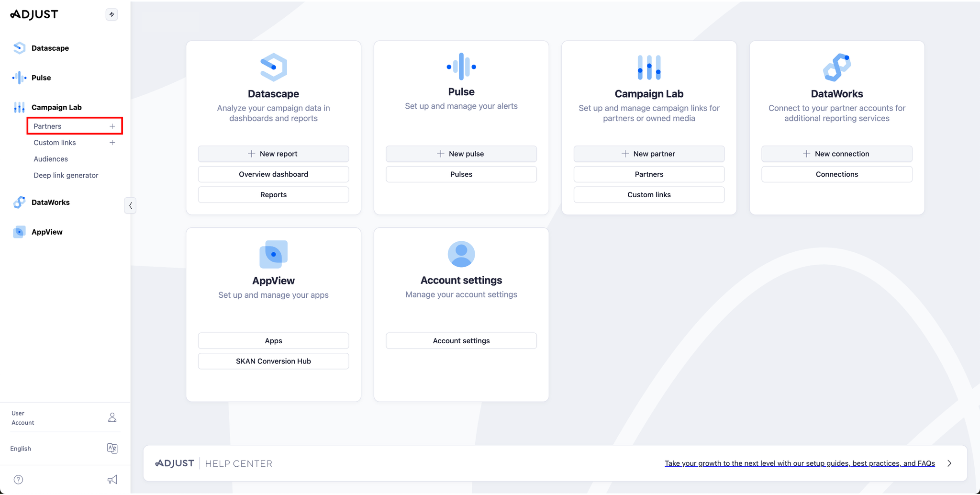980x495 pixels.
Task: Open the Account settings button
Action: pos(461,341)
